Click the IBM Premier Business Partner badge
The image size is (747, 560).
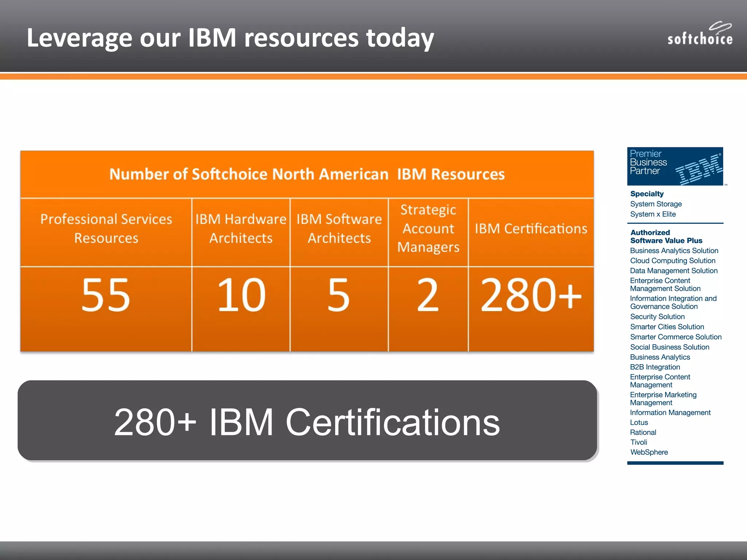point(675,166)
